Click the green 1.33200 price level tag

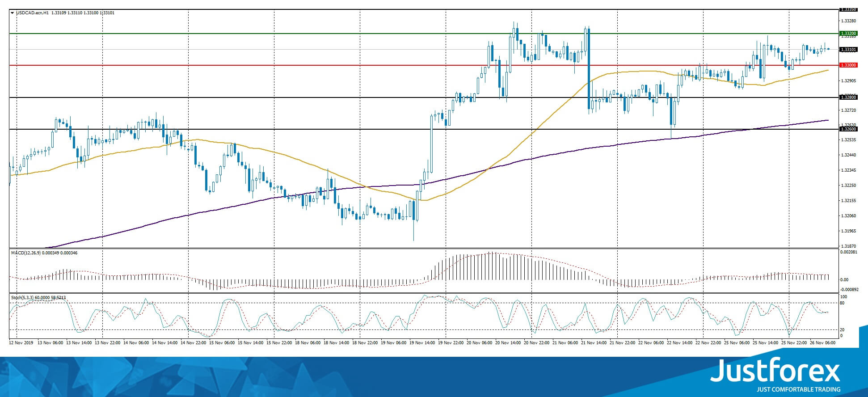[848, 34]
